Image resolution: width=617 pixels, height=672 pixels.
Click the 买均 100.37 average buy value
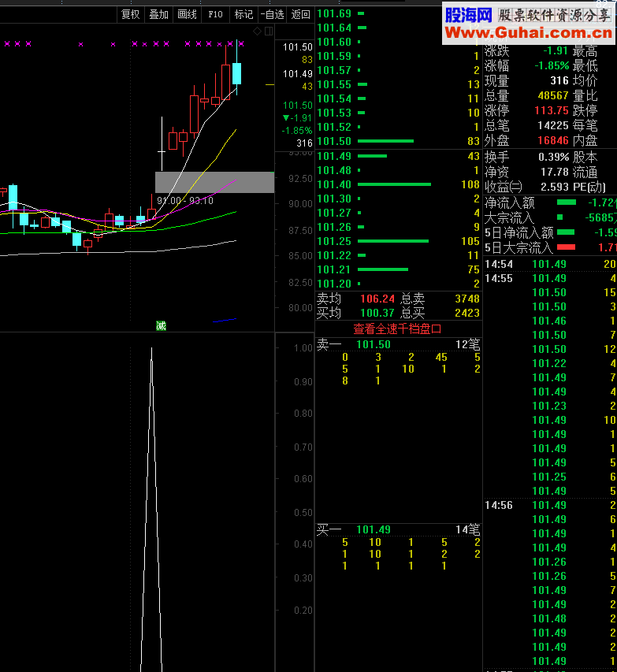coord(377,313)
